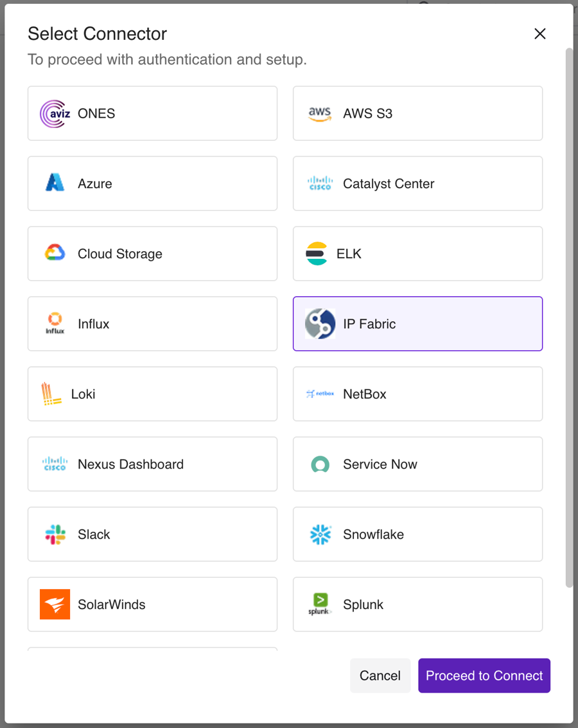Cancel the connector selection dialog
The height and width of the screenshot is (728, 578).
tap(380, 676)
